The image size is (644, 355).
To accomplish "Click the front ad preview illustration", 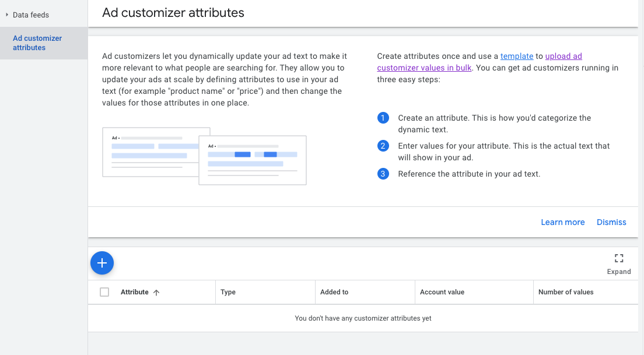I will coord(252,160).
